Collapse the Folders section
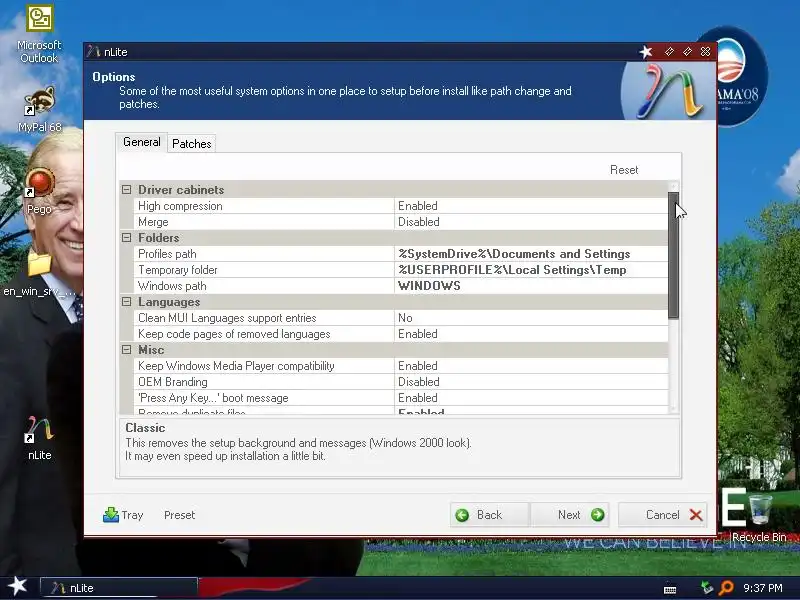 127,238
